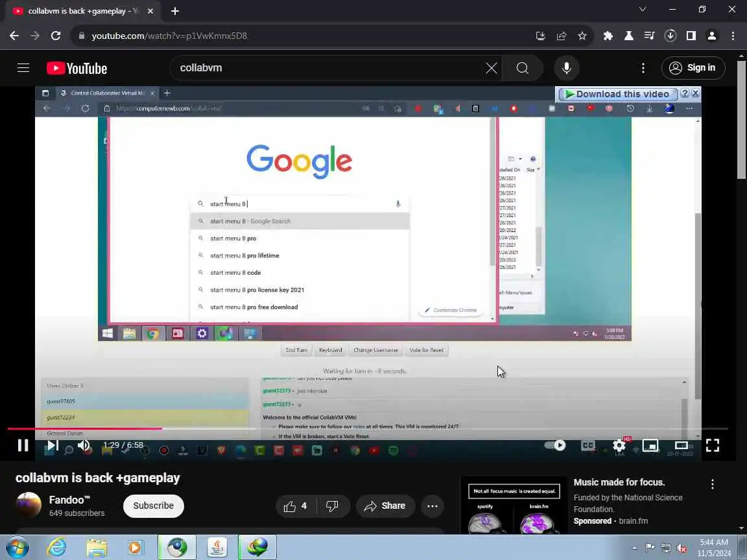747x560 pixels.
Task: Switch to miniplayer mode
Action: (x=650, y=445)
